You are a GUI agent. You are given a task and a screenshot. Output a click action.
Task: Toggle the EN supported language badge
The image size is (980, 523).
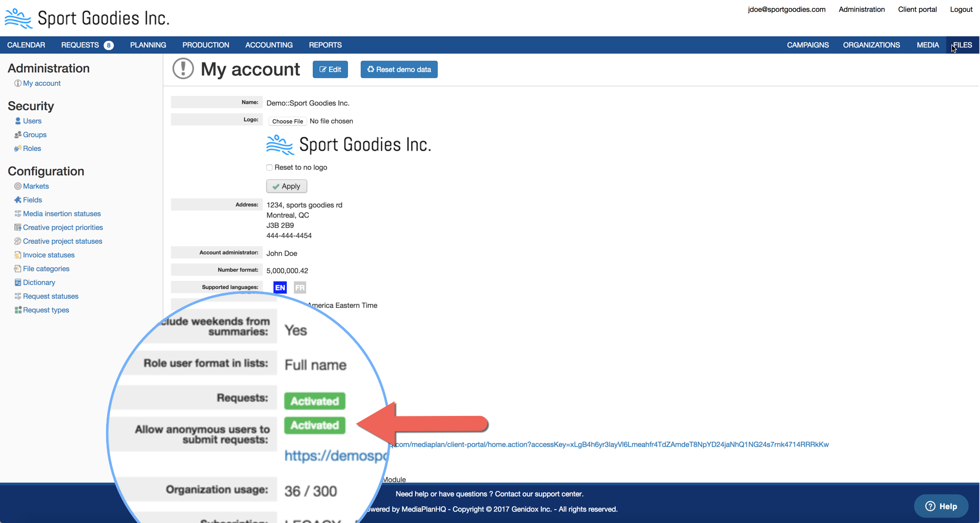[x=280, y=288]
